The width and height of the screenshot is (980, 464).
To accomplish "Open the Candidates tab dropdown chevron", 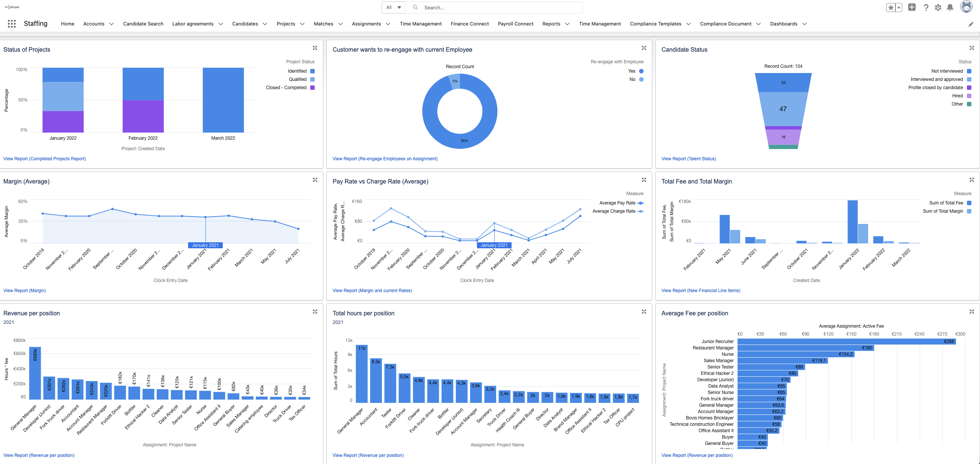I will click(265, 24).
